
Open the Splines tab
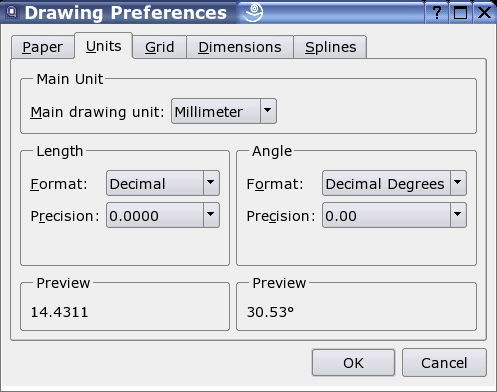tap(330, 47)
